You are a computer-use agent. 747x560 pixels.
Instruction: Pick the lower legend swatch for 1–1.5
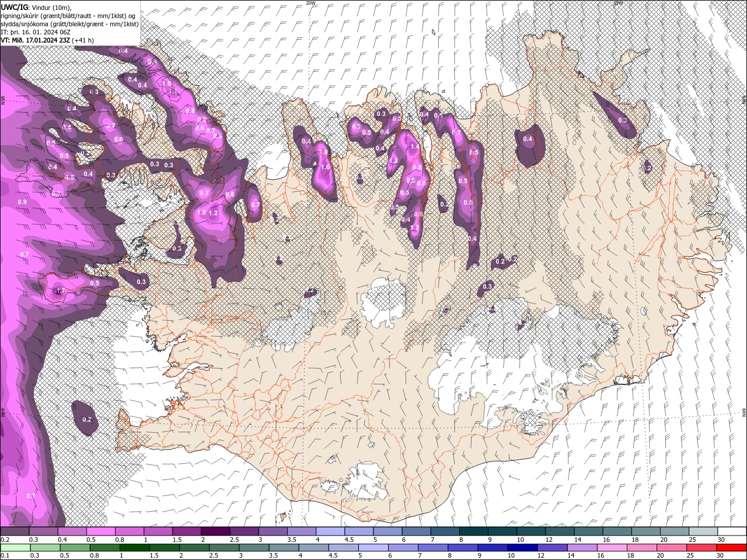(134, 548)
